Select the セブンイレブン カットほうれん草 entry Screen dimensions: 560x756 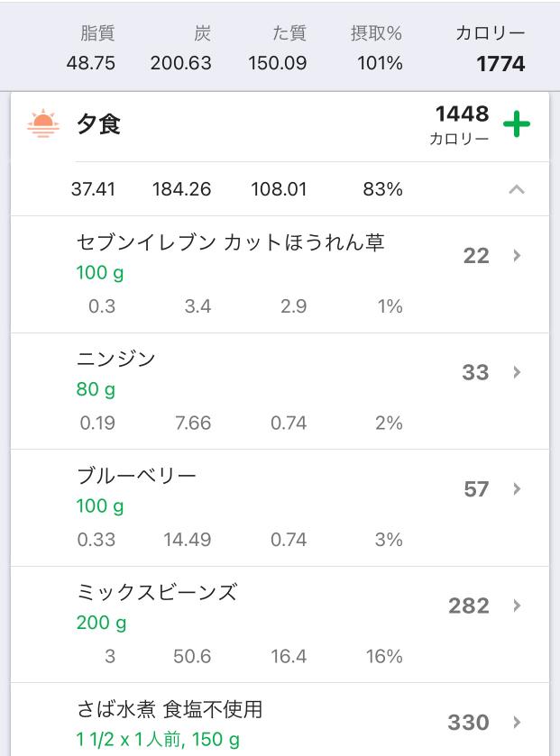(x=280, y=274)
